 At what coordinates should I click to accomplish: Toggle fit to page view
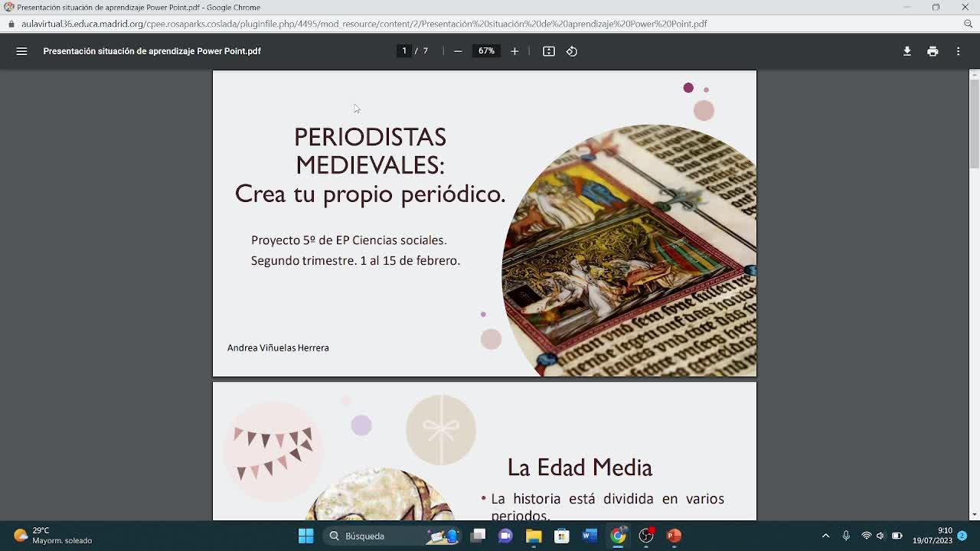coord(549,51)
